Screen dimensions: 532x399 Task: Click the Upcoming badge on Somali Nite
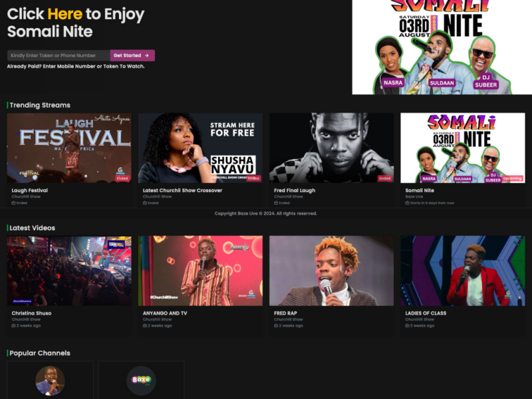coord(512,178)
